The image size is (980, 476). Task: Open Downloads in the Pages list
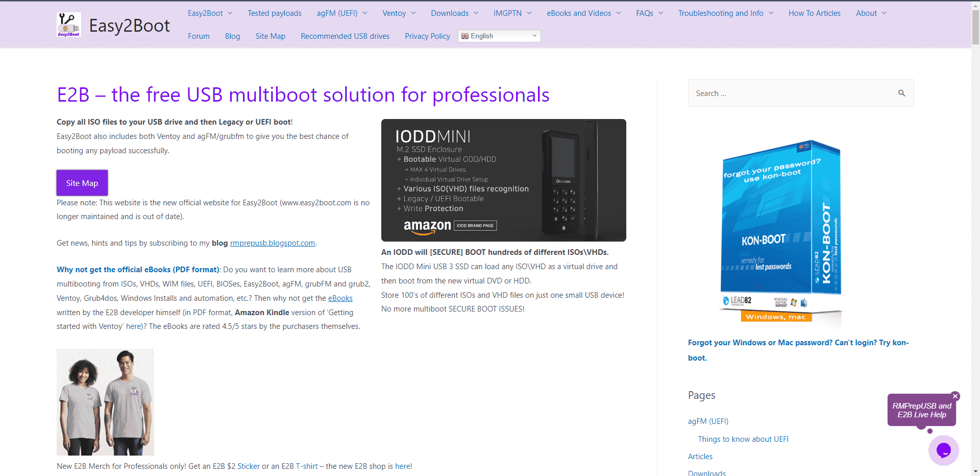tap(707, 473)
